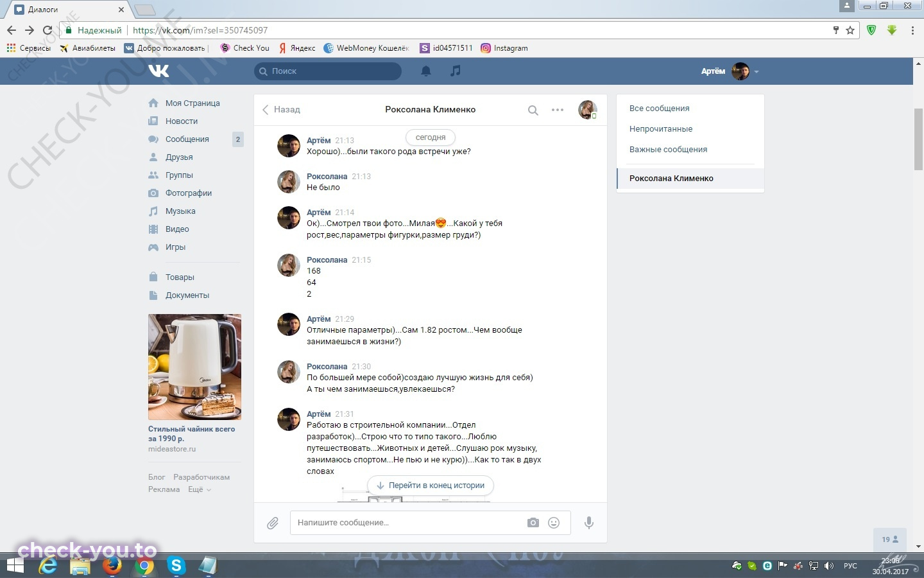Click the Chrome address bar URL

[x=200, y=30]
